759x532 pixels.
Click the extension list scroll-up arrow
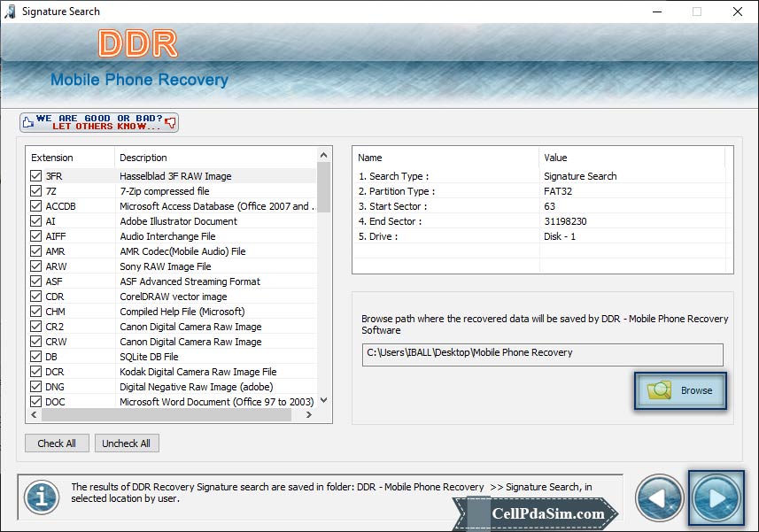point(324,155)
